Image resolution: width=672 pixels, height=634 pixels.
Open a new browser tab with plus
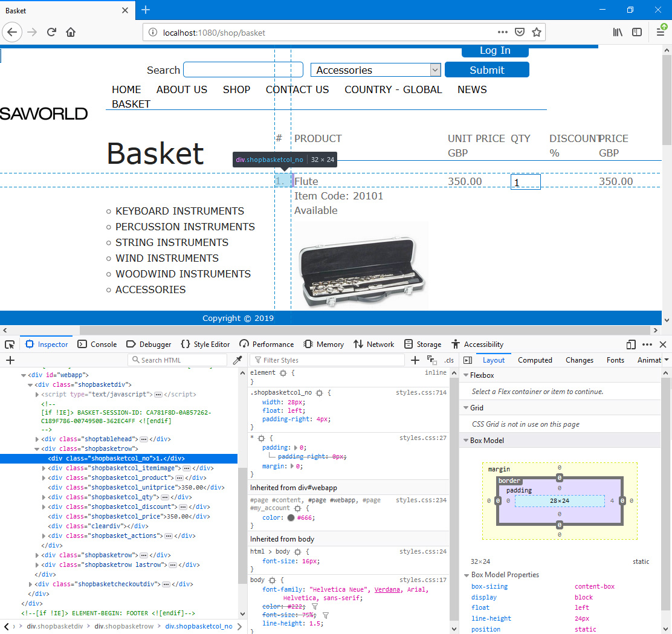coord(146,10)
